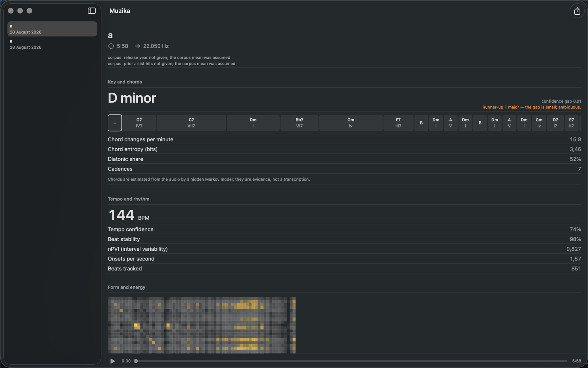Click the total time '5:58' at playback bar
This screenshot has height=368, width=588.
(577, 361)
